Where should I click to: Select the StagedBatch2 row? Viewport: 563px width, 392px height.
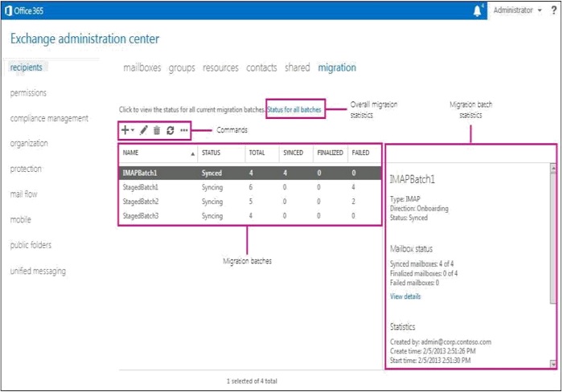[x=250, y=202]
